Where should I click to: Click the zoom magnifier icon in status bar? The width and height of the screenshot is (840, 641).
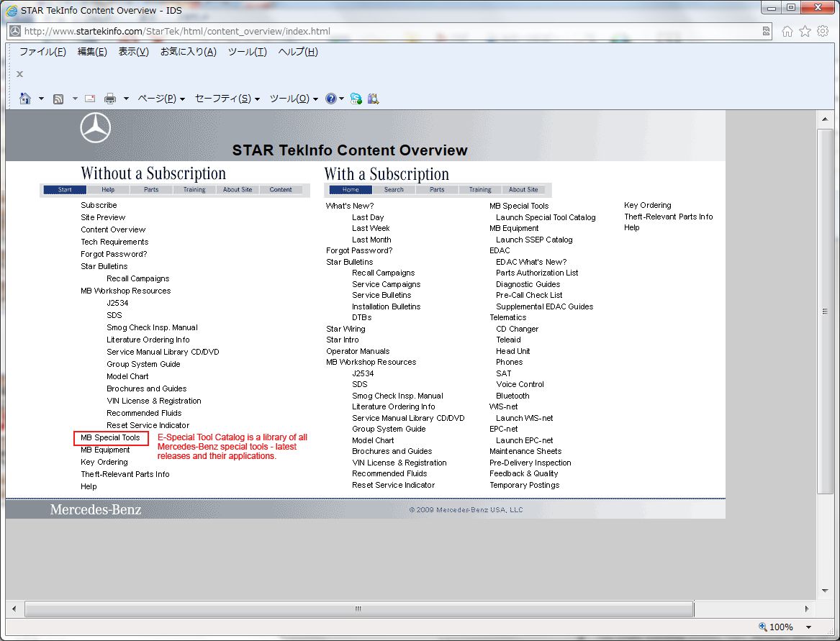(x=763, y=627)
